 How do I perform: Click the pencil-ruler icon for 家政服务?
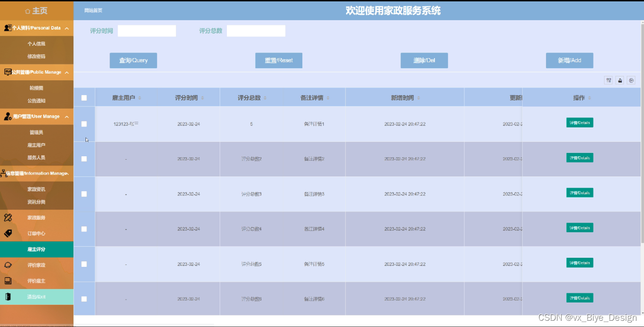coord(8,218)
